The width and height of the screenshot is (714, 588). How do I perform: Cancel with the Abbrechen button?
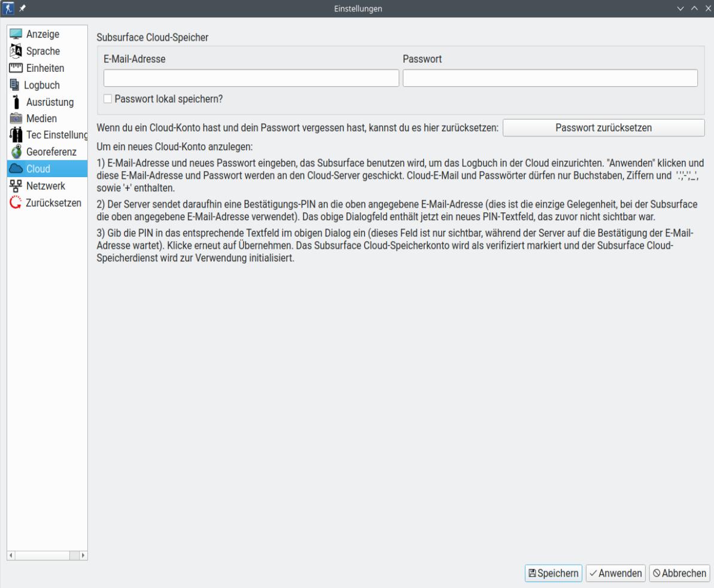click(679, 573)
